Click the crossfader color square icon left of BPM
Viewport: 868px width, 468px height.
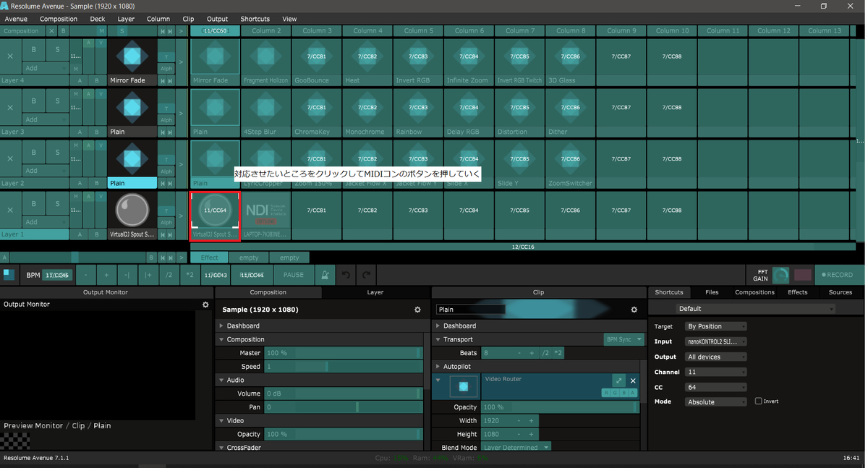coord(9,275)
